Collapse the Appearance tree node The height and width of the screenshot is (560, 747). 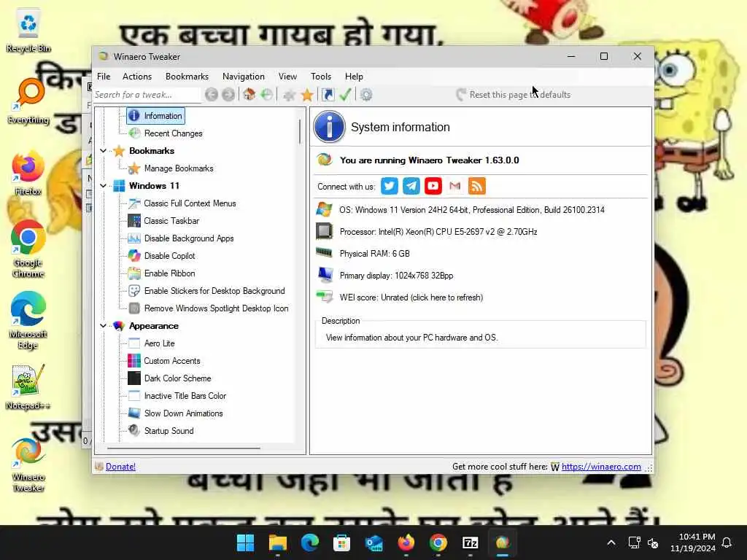pos(103,326)
